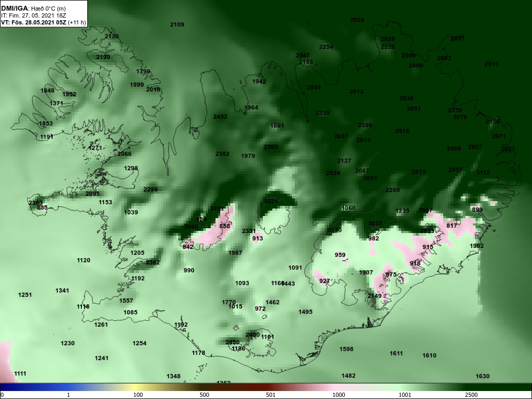Click the 1111 value near pink corner

20,373
